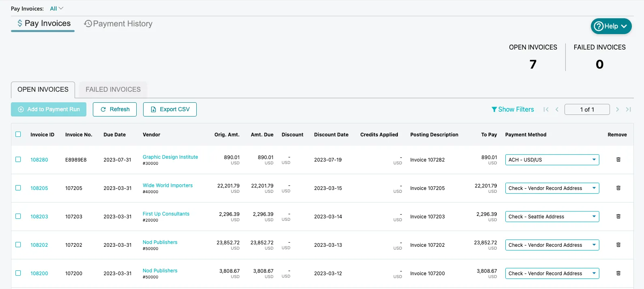
Task: Click the Vendor column header
Action: click(x=151, y=135)
